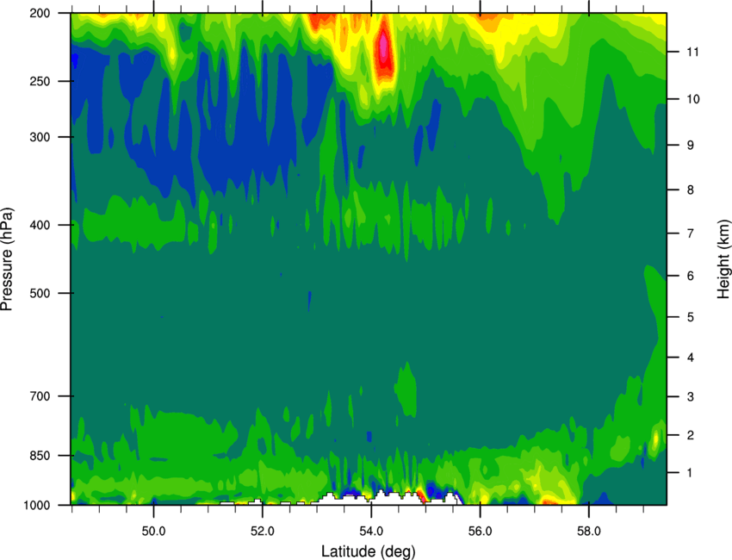Click pressure tick label 1000
This screenshot has height=560, width=732.
36,506
